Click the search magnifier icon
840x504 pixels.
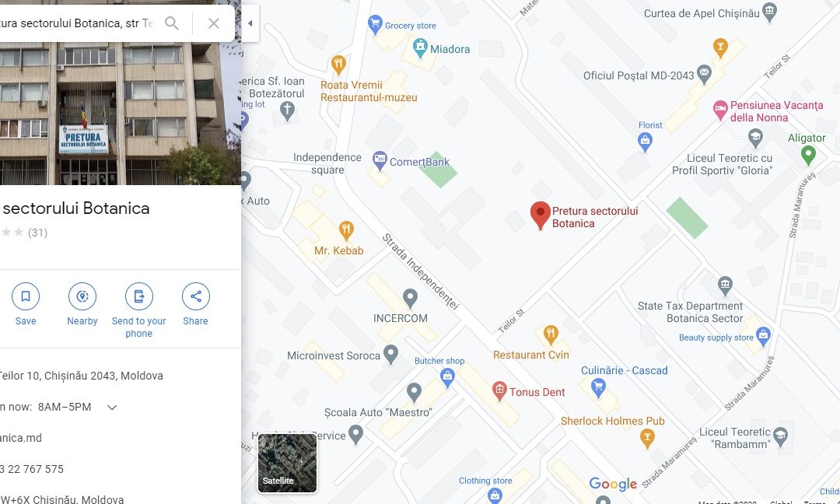coord(171,23)
